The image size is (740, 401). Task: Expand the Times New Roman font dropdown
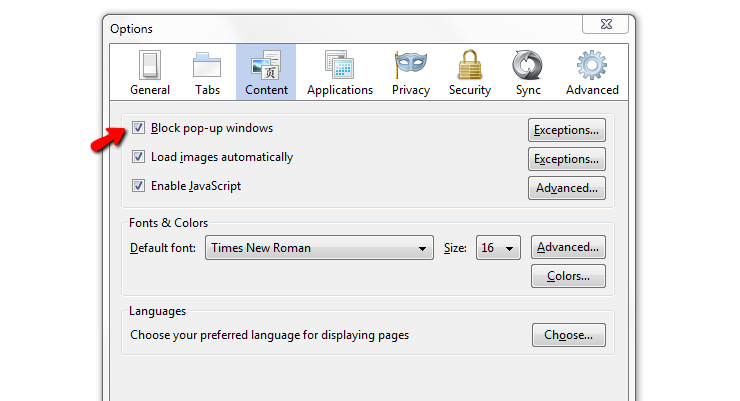pyautogui.click(x=320, y=248)
